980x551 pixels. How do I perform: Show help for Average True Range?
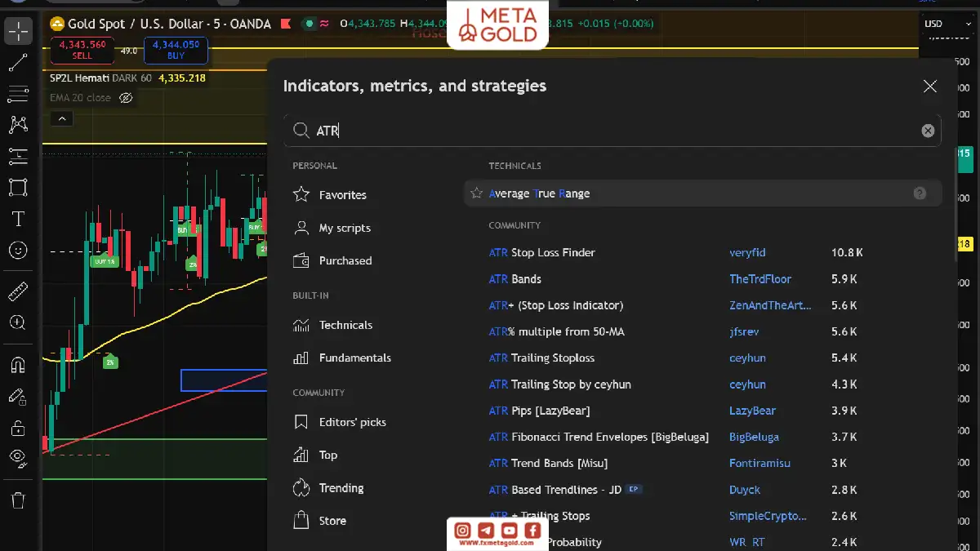pos(920,193)
